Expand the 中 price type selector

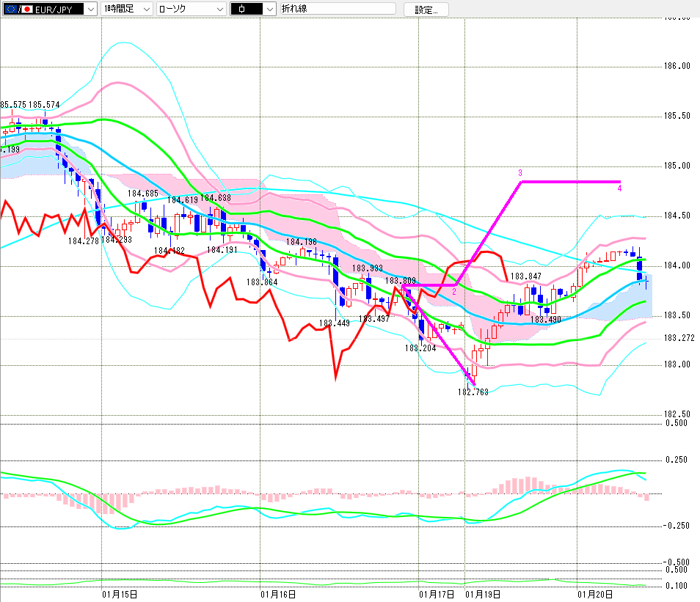pyautogui.click(x=269, y=9)
